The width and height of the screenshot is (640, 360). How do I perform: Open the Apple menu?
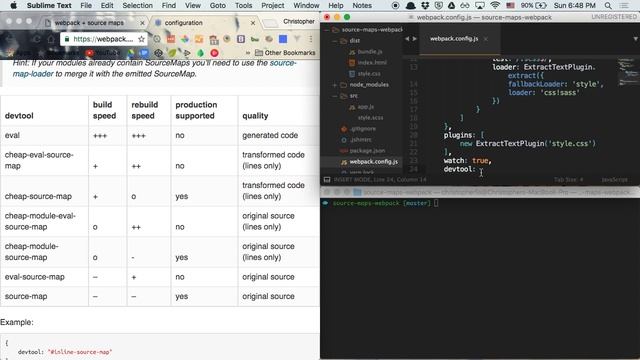pyautogui.click(x=13, y=5)
